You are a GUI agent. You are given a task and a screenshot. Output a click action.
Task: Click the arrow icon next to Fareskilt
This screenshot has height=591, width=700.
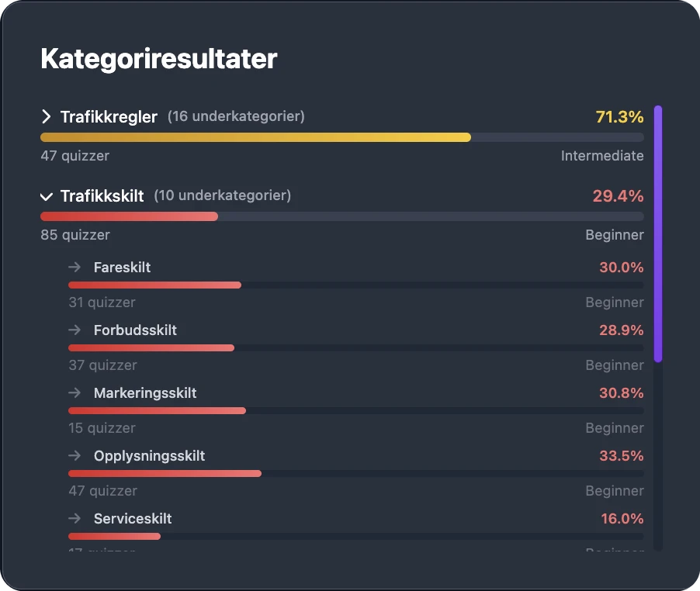click(x=75, y=267)
